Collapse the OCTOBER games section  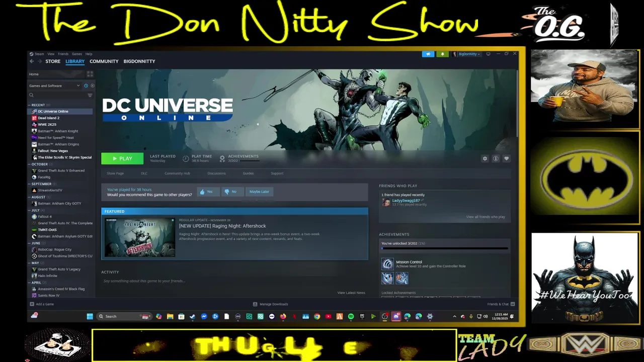(x=29, y=164)
